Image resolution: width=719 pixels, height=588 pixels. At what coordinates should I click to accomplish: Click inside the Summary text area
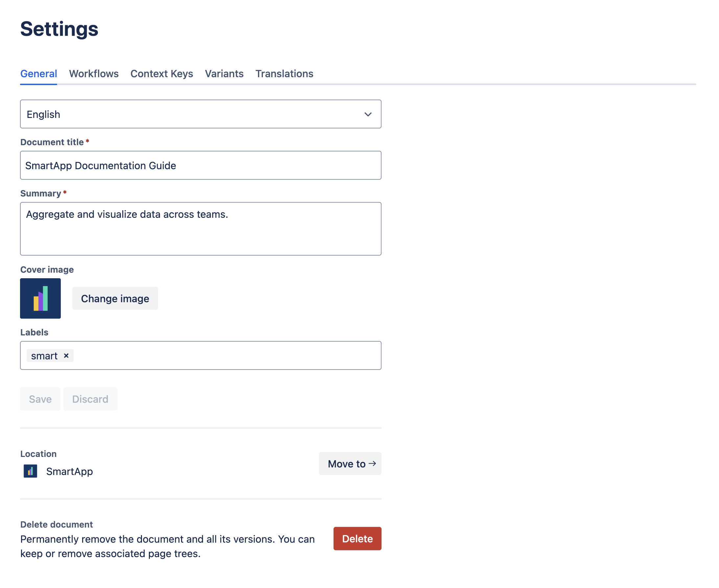tap(200, 229)
